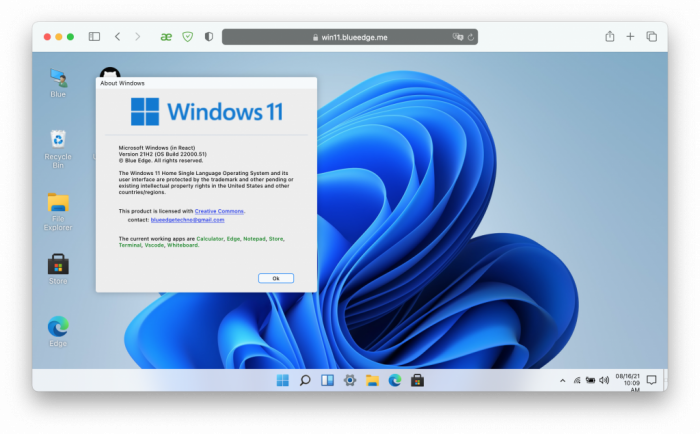Click the battery tray icon
Viewport: 700px width, 434px height.
pos(590,380)
